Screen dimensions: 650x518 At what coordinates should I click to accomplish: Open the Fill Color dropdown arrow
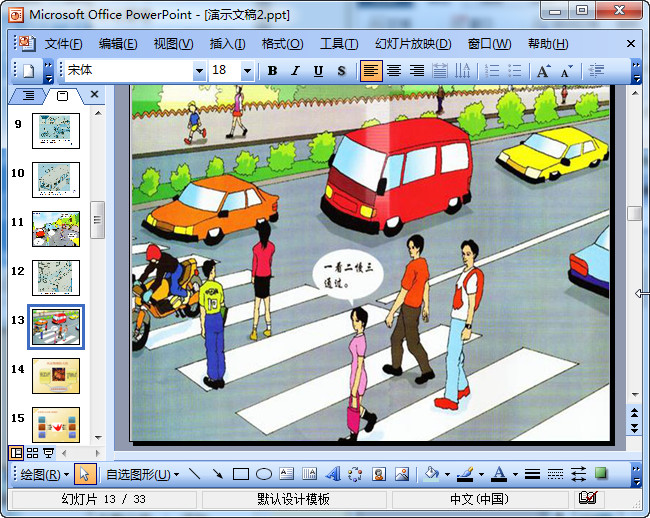(x=447, y=474)
